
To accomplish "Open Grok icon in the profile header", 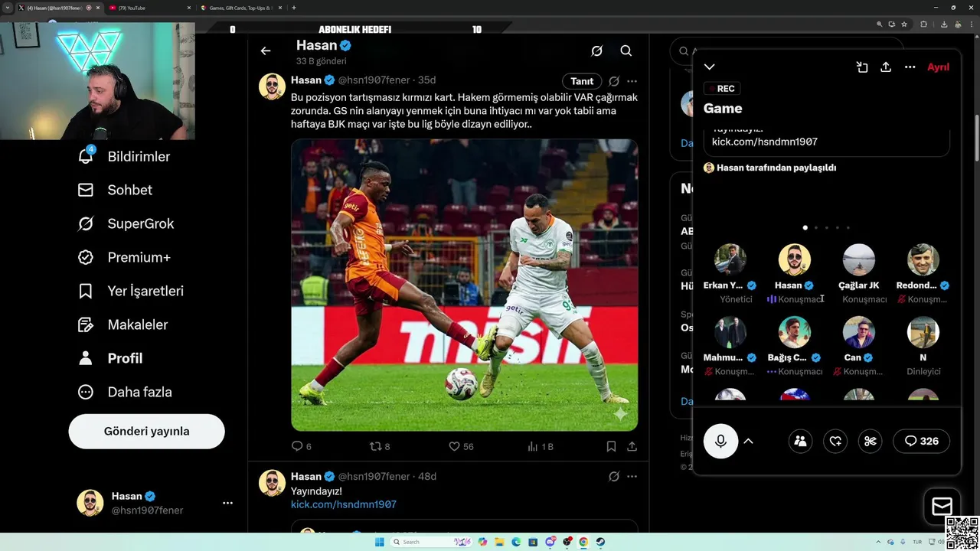I will (x=597, y=51).
